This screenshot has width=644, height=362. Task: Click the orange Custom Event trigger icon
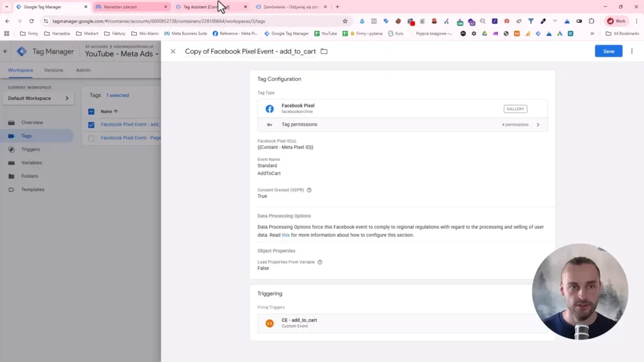269,324
